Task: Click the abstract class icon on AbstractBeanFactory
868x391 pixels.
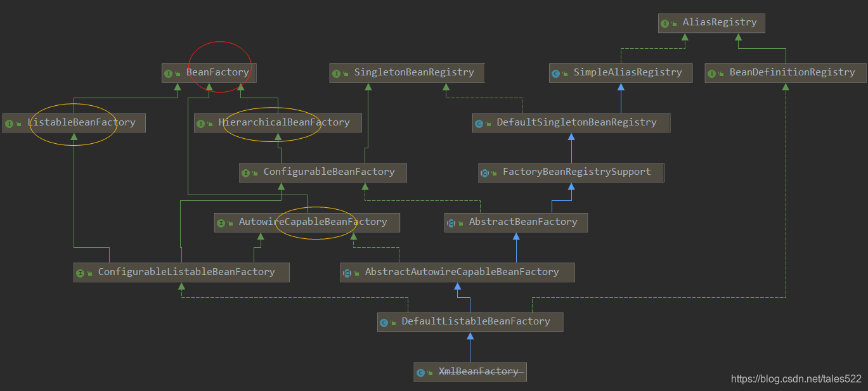Action: 450,222
